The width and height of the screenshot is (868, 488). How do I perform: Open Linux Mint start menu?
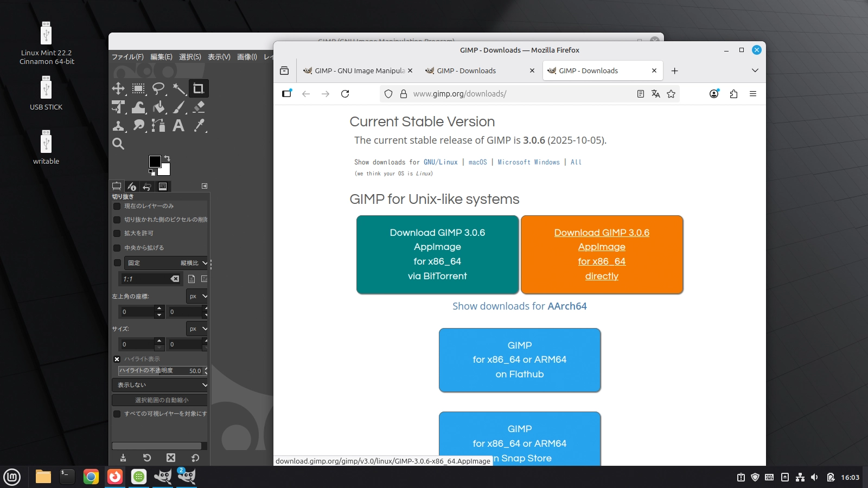pyautogui.click(x=12, y=477)
